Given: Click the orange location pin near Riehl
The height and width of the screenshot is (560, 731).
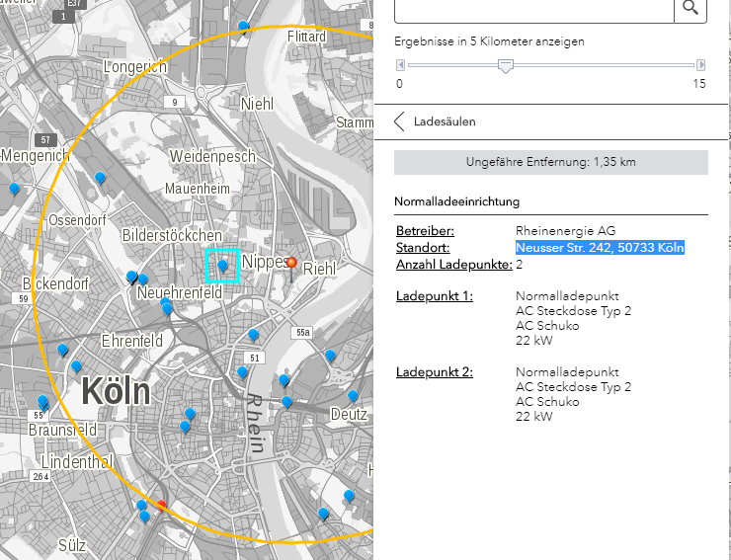Looking at the screenshot, I should pyautogui.click(x=291, y=264).
